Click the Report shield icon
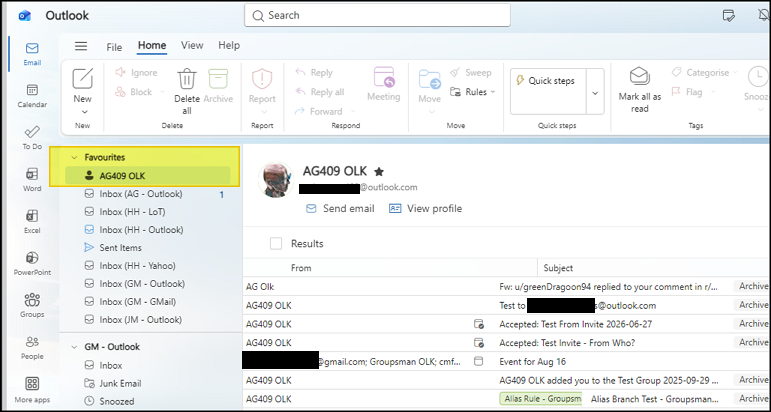 (262, 79)
